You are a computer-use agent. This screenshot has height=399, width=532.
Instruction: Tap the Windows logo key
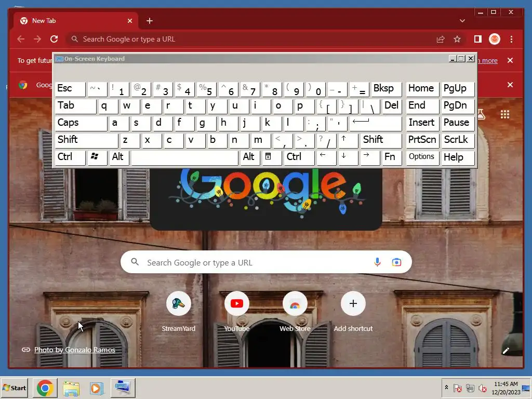97,157
